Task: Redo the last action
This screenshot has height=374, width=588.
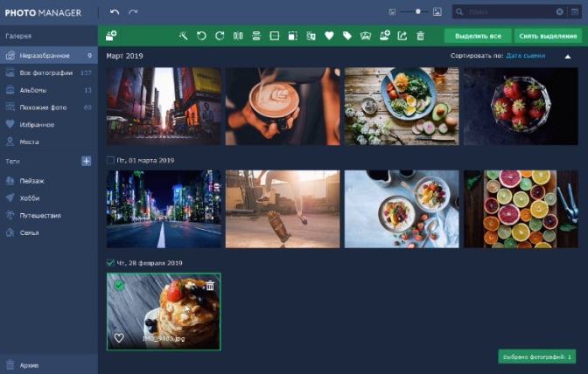Action: point(133,12)
